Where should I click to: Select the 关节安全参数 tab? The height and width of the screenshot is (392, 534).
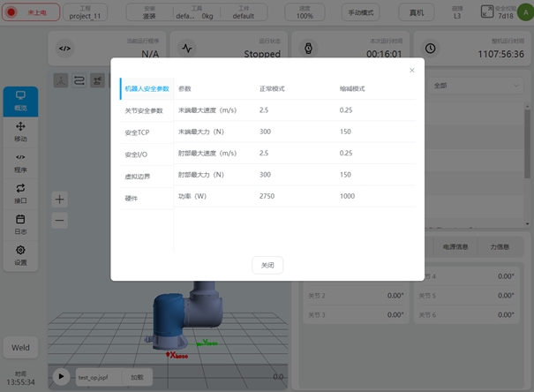click(143, 110)
